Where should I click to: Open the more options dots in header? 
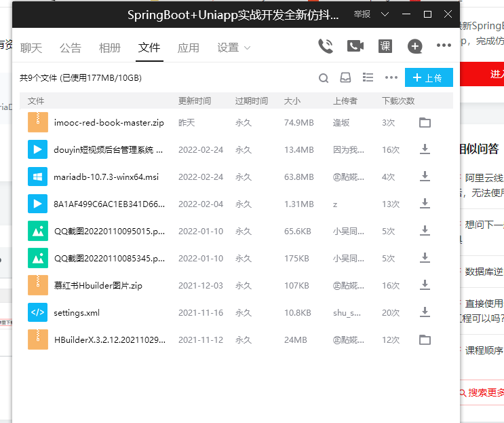(x=444, y=45)
